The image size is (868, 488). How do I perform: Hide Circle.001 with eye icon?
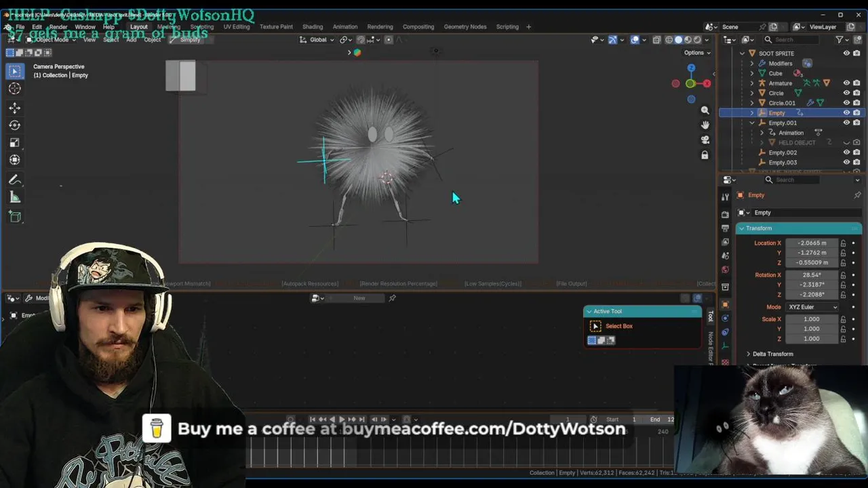(846, 103)
